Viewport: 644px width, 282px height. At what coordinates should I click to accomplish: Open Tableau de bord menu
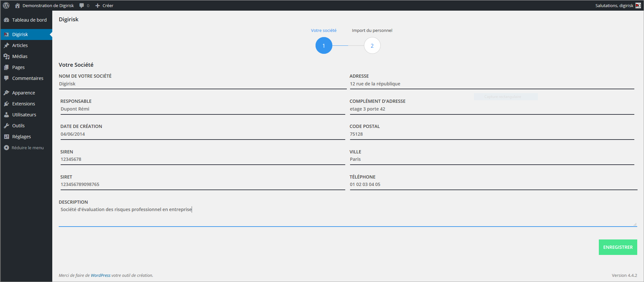(x=26, y=20)
